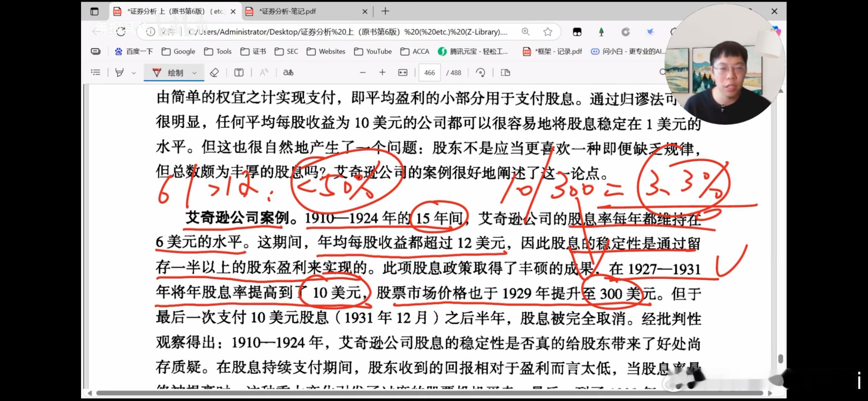Open the 绘制 pen settings dropdown arrow
Screen dimensions: 868x401
click(x=194, y=73)
